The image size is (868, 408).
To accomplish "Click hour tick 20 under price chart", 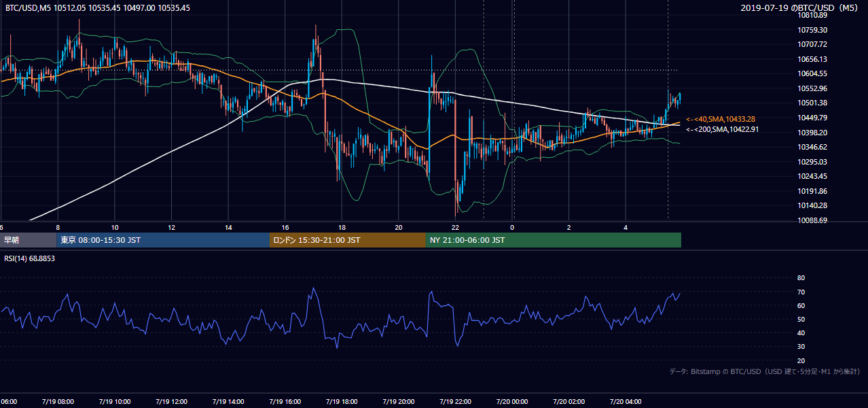I will click(398, 227).
